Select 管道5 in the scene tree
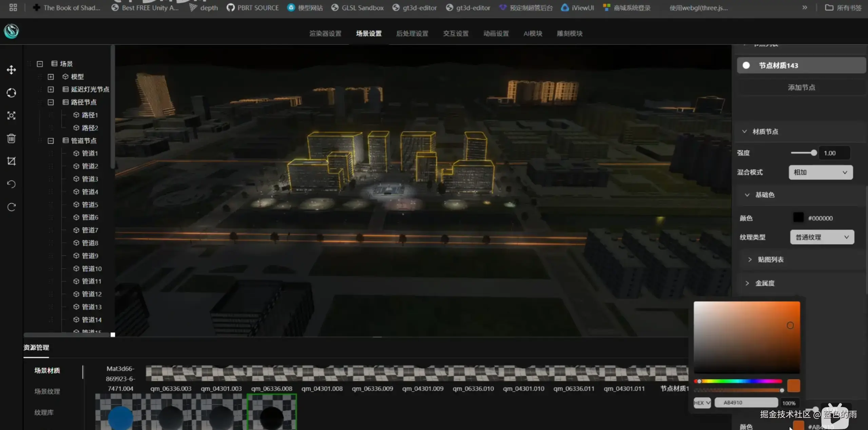Image resolution: width=868 pixels, height=430 pixels. (x=90, y=205)
